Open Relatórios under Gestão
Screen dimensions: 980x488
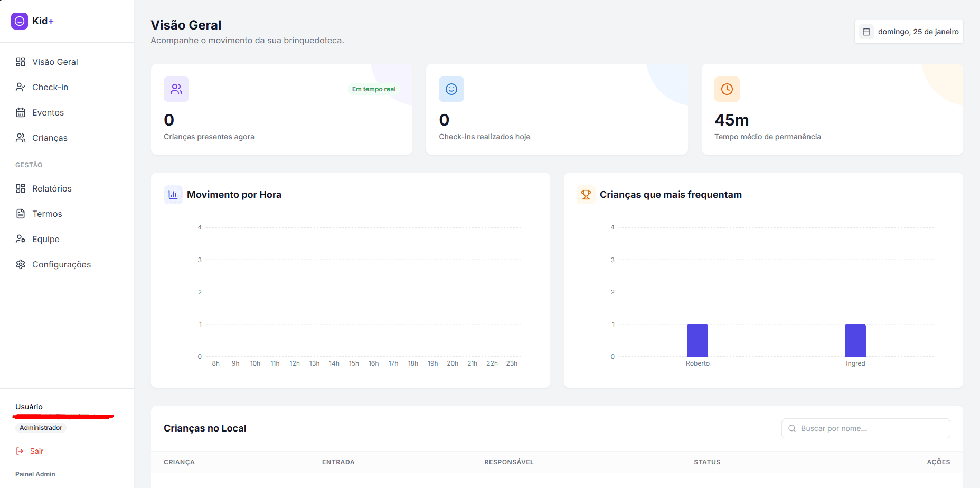click(52, 188)
